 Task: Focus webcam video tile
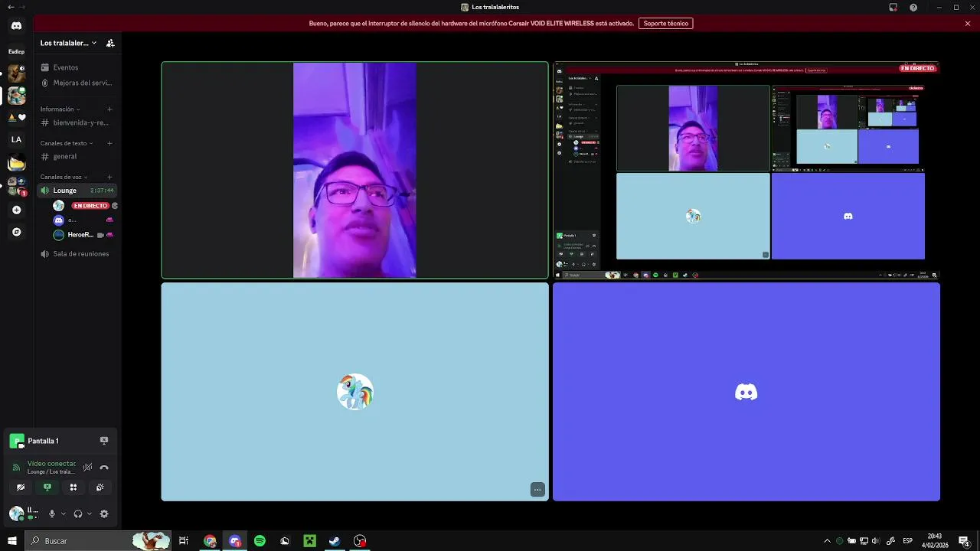355,170
